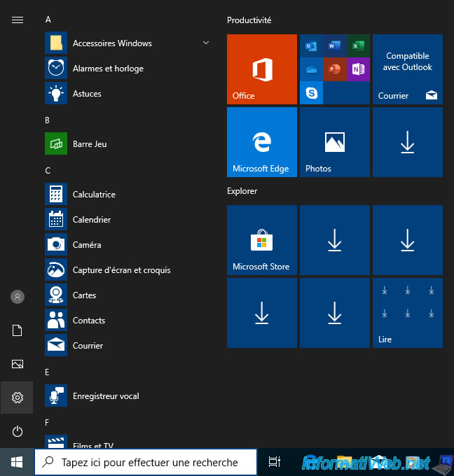Open Pictures icon in left rail
The height and width of the screenshot is (476, 454).
click(x=18, y=364)
